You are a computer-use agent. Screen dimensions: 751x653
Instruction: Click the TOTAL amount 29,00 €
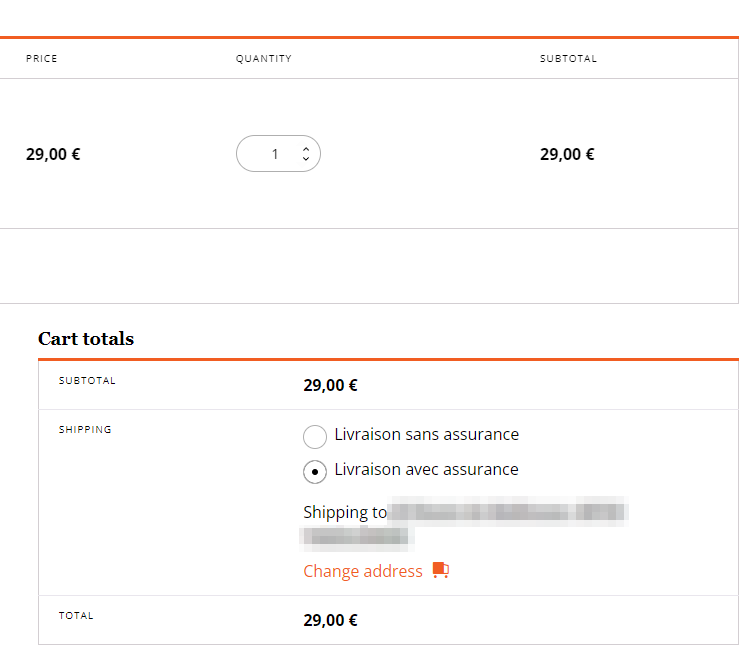(330, 620)
